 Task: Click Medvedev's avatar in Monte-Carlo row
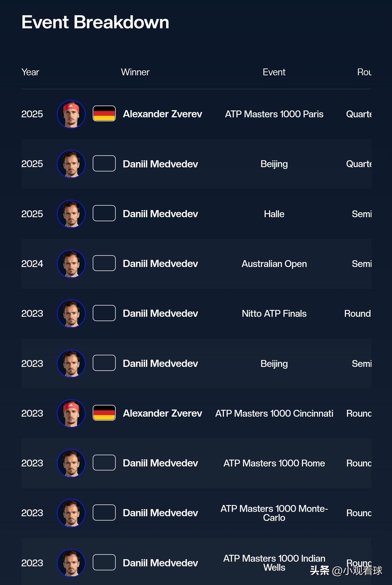(x=71, y=513)
